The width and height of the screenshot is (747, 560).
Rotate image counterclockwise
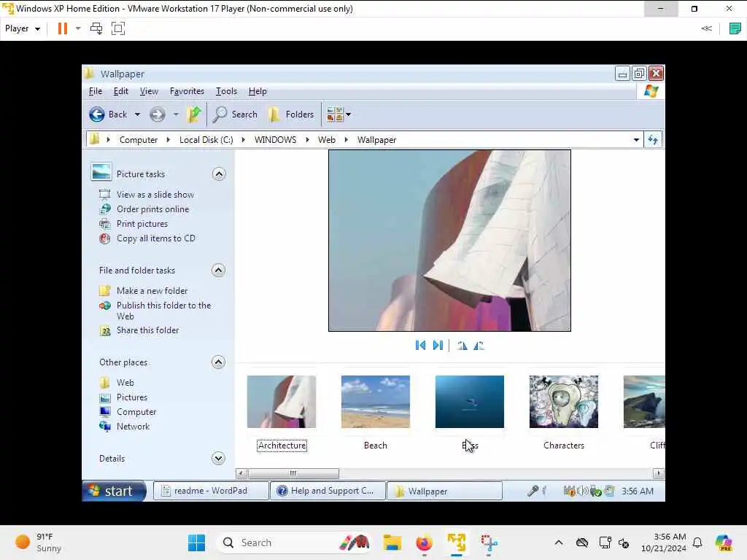479,346
